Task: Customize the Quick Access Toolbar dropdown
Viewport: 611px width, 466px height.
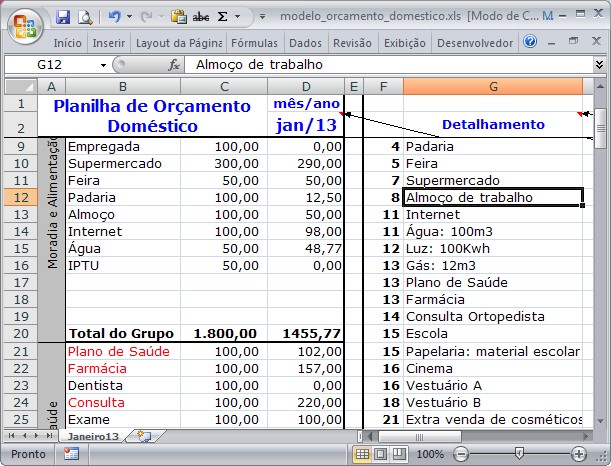Action: point(263,17)
